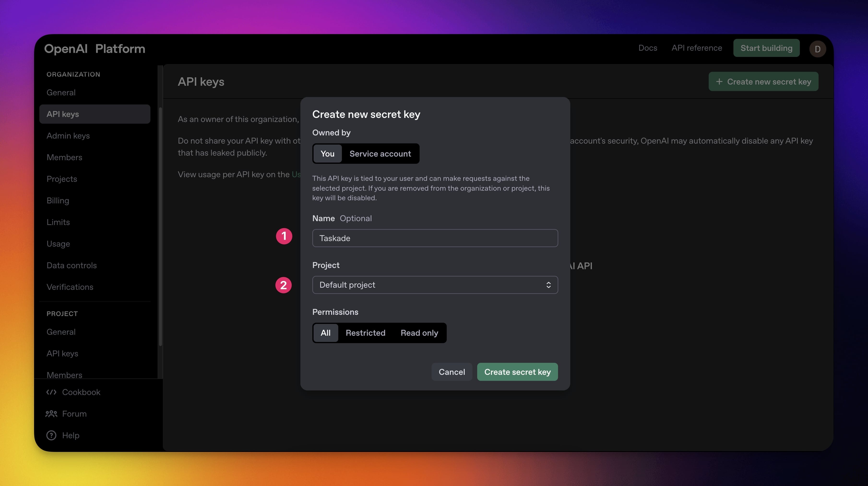Click the OpenAI Platform logo

point(95,49)
